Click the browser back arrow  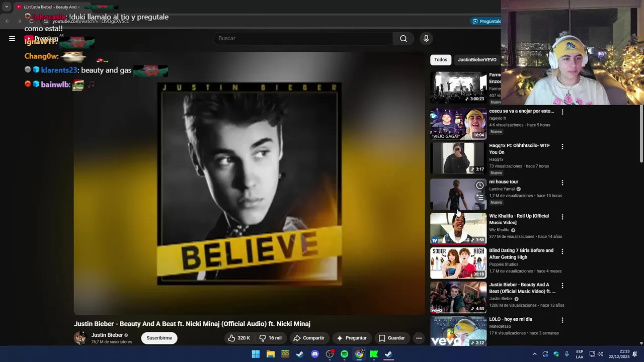click(x=7, y=21)
